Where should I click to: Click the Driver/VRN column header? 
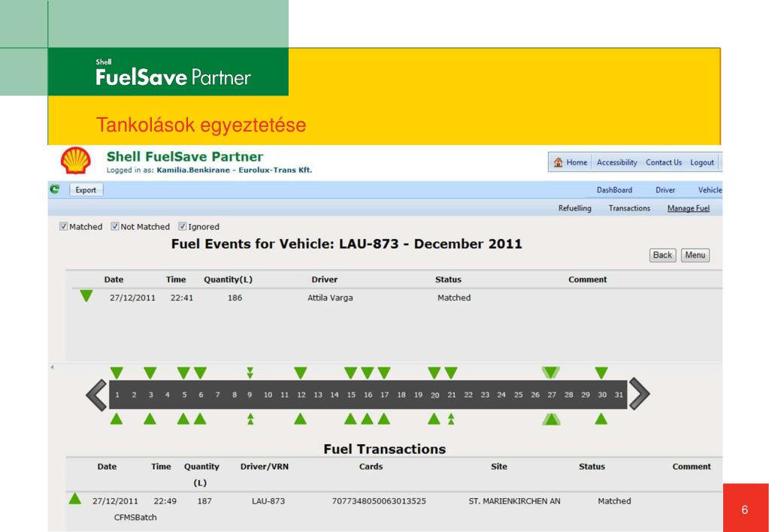[x=265, y=467]
